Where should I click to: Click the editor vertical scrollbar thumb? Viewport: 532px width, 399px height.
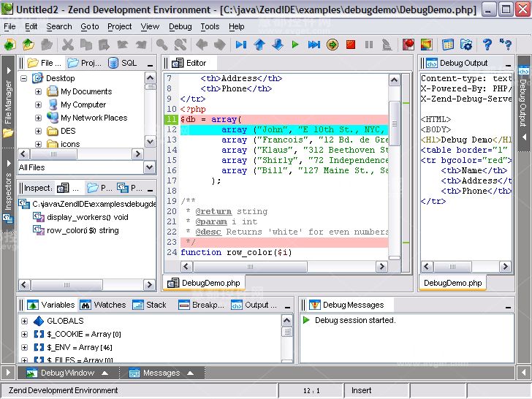click(x=394, y=123)
